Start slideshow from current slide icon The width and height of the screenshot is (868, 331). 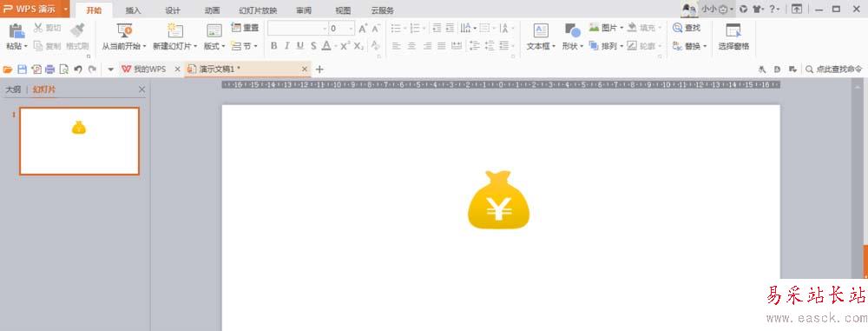point(124,30)
